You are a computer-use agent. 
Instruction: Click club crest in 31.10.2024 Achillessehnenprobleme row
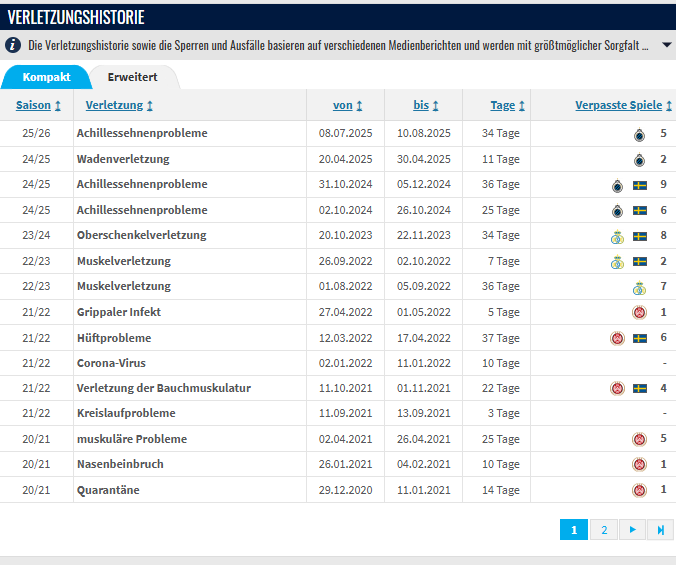coord(617,186)
